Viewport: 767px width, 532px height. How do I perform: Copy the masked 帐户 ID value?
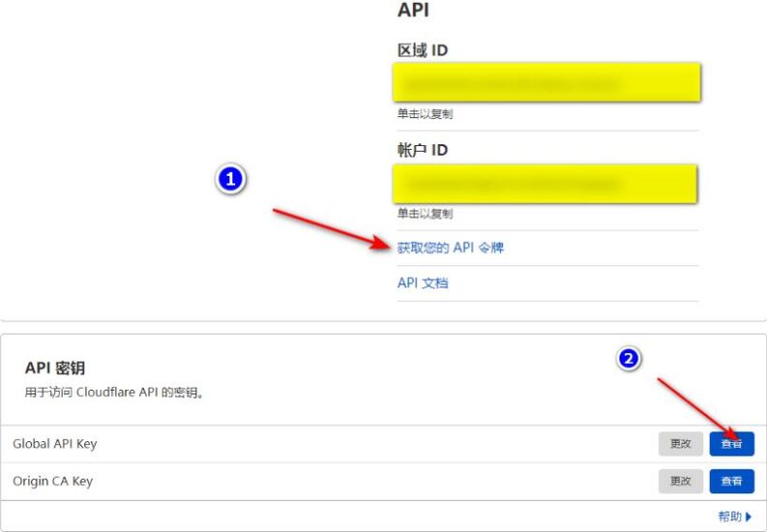coord(545,183)
